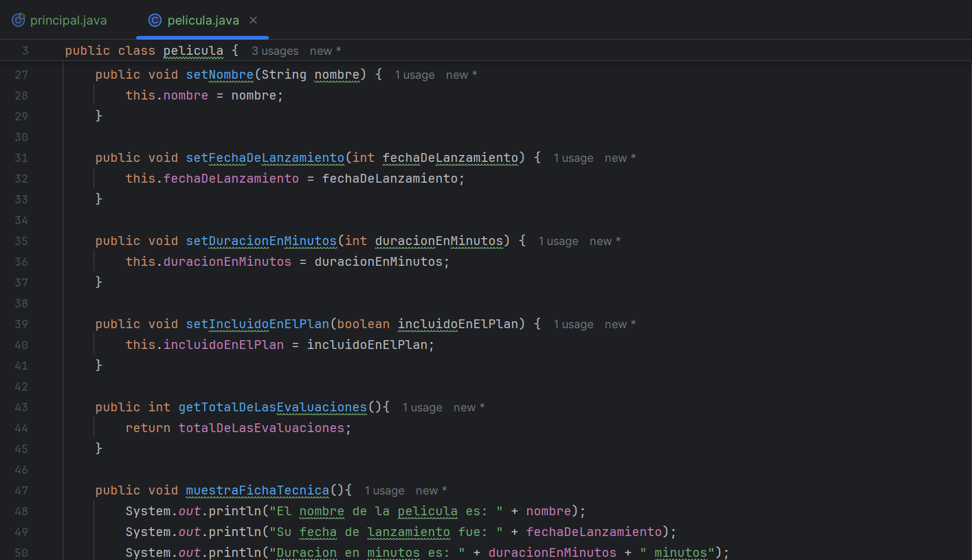Click 'this.nombre' on line 28
The width and height of the screenshot is (972, 560).
(x=167, y=95)
